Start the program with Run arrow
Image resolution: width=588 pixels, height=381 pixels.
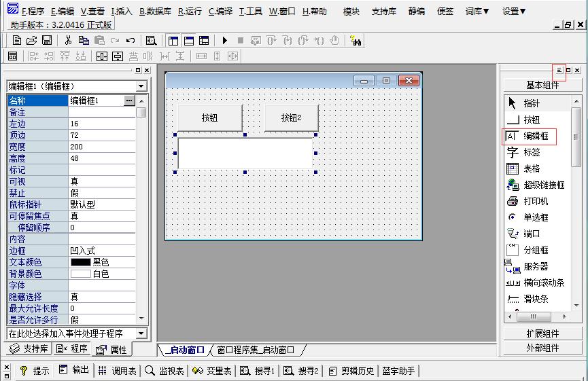click(224, 41)
